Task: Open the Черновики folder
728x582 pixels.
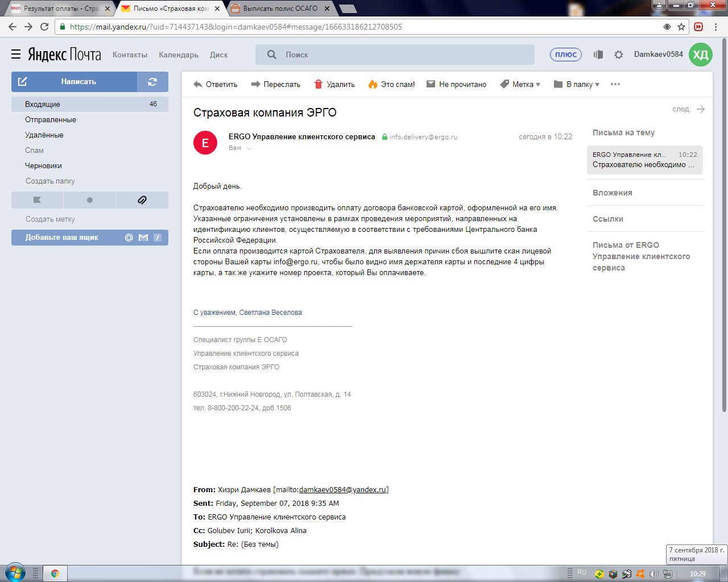Action: [43, 166]
